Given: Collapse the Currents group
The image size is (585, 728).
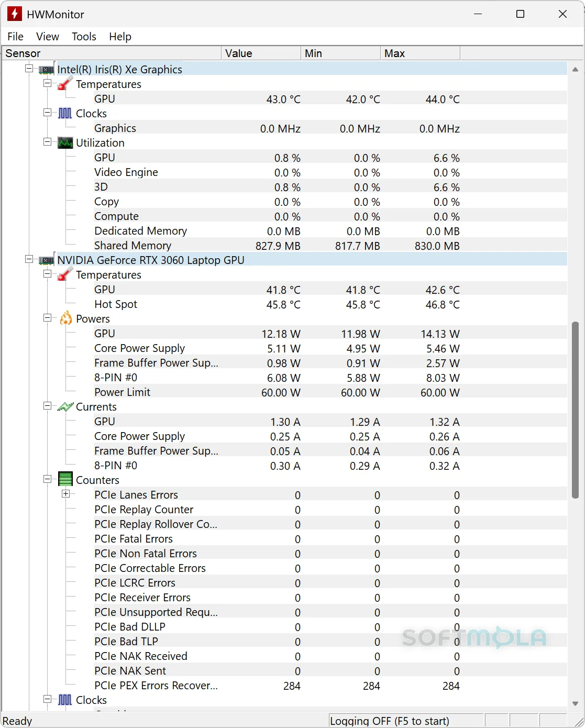Looking at the screenshot, I should (48, 406).
